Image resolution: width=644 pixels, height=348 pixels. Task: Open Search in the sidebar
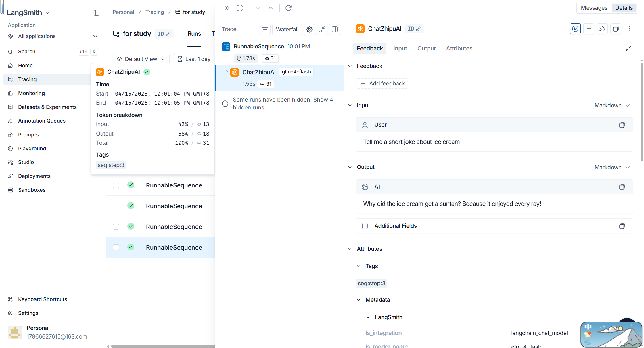point(53,52)
